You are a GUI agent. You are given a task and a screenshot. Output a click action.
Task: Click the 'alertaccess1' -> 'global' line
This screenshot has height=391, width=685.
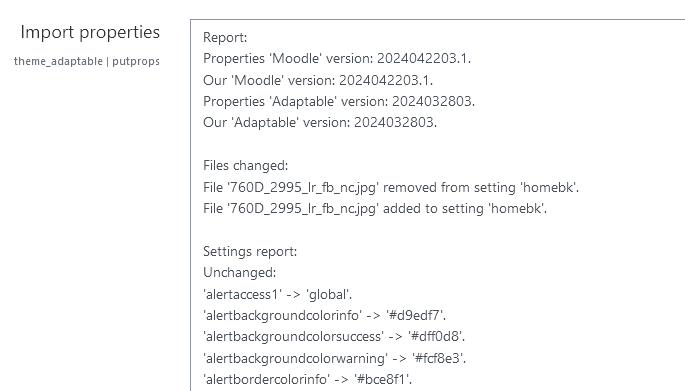click(x=277, y=294)
